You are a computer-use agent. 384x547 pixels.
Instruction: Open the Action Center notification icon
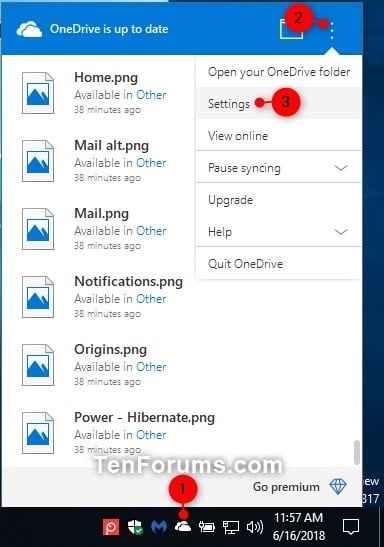click(x=351, y=527)
